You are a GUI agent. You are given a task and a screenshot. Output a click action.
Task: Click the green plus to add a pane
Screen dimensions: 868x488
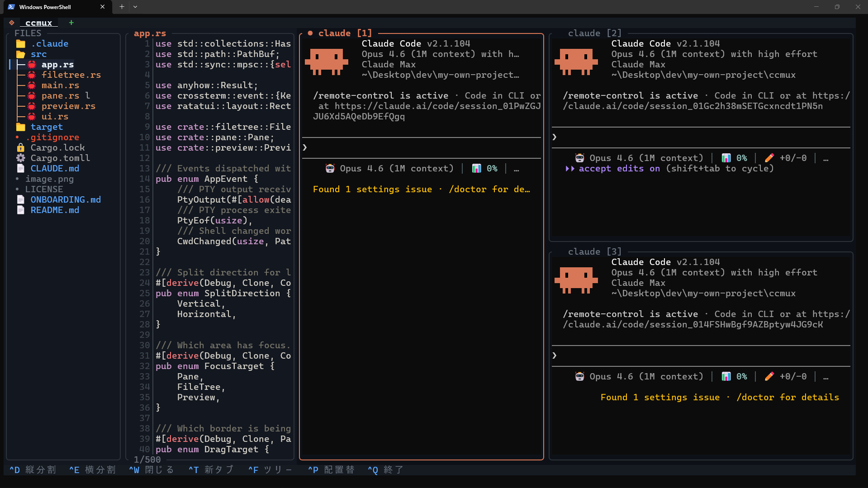coord(71,23)
